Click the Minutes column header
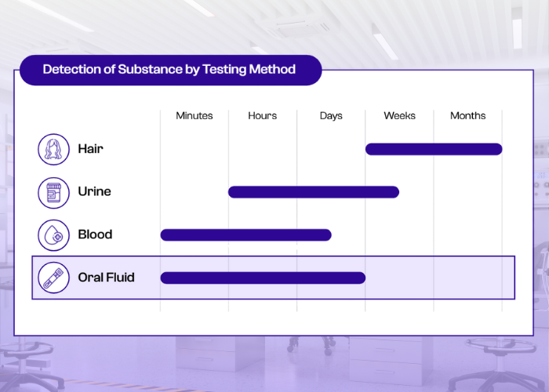The width and height of the screenshot is (549, 392). [x=195, y=116]
